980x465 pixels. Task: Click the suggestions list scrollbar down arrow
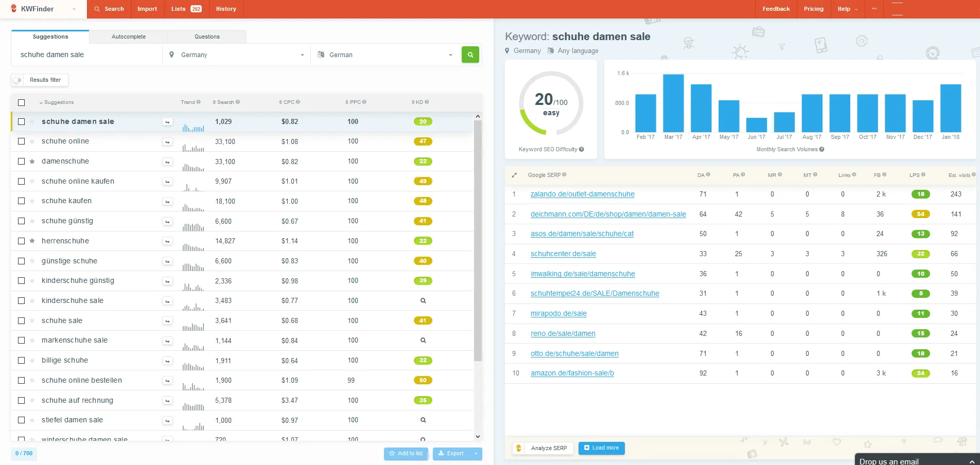tap(478, 437)
